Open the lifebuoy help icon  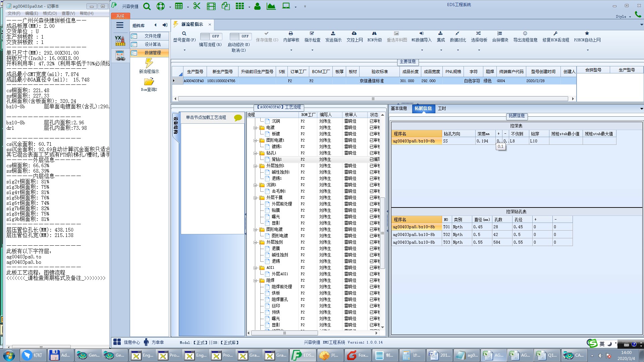pyautogui.click(x=161, y=6)
